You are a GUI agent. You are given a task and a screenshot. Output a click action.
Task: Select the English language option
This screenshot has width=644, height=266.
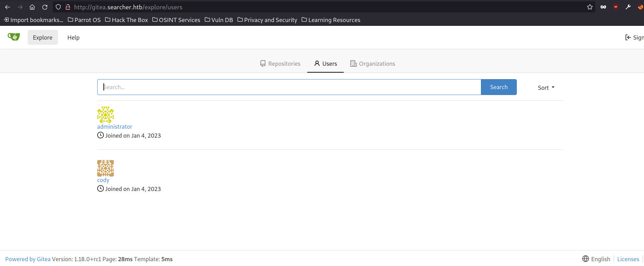tap(601, 259)
